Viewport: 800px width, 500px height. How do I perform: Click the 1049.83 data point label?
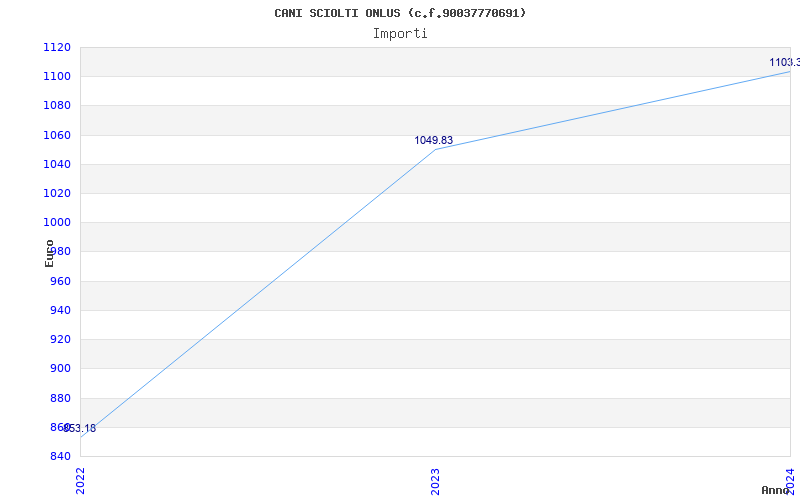(433, 140)
